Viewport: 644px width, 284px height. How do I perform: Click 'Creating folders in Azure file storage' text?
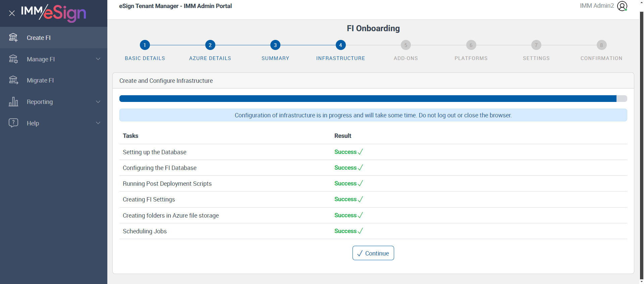[x=171, y=216]
